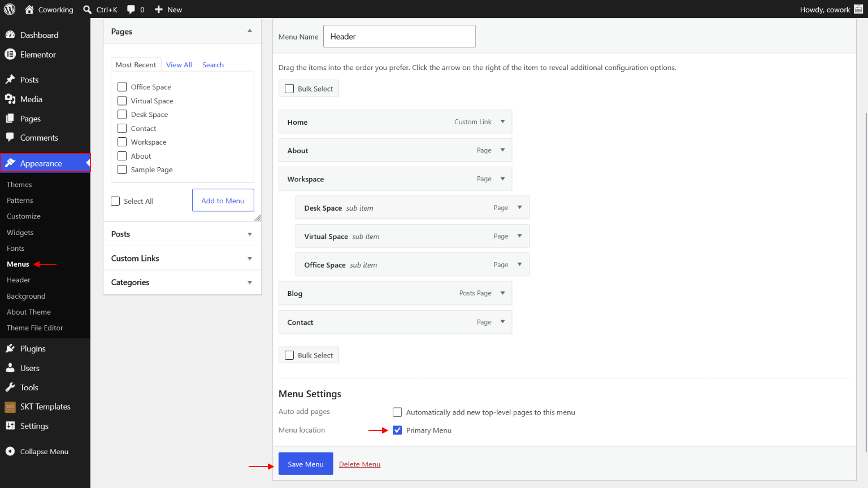Expand the About menu item arrow

(x=502, y=150)
